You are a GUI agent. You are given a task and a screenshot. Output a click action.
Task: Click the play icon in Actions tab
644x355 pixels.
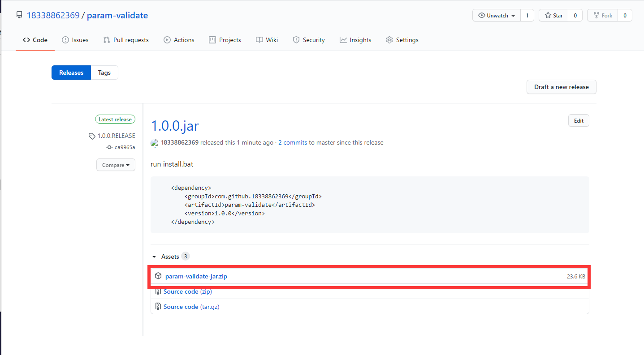coord(167,40)
